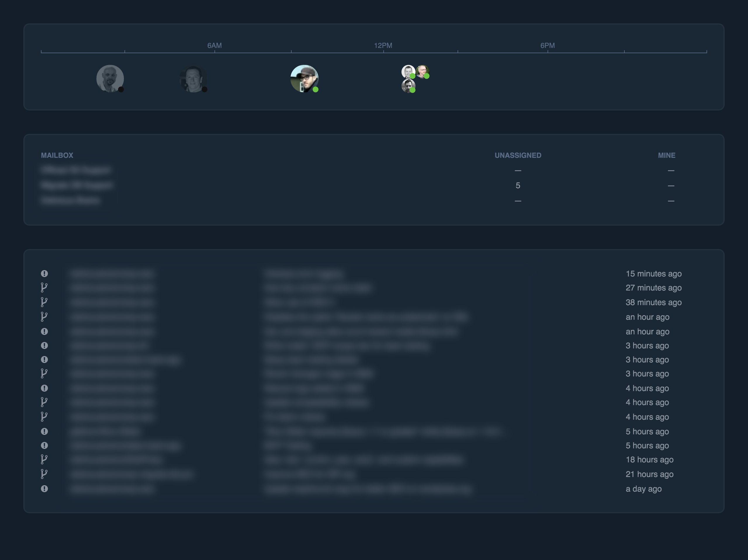This screenshot has width=748, height=560.
Task: Click the info icon on first activity row
Action: [x=44, y=273]
